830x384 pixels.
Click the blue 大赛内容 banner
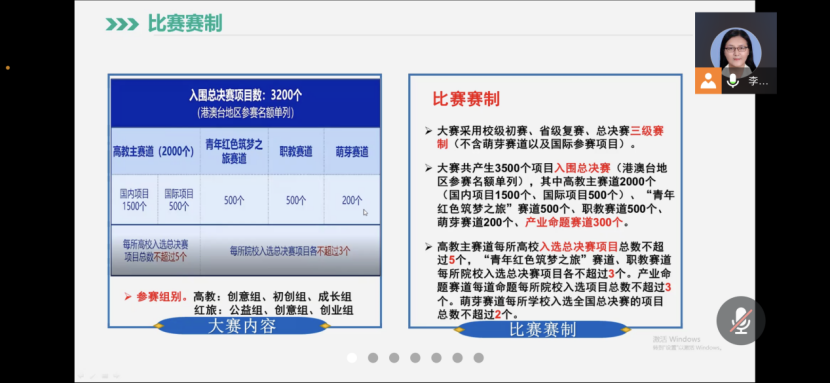click(x=242, y=326)
